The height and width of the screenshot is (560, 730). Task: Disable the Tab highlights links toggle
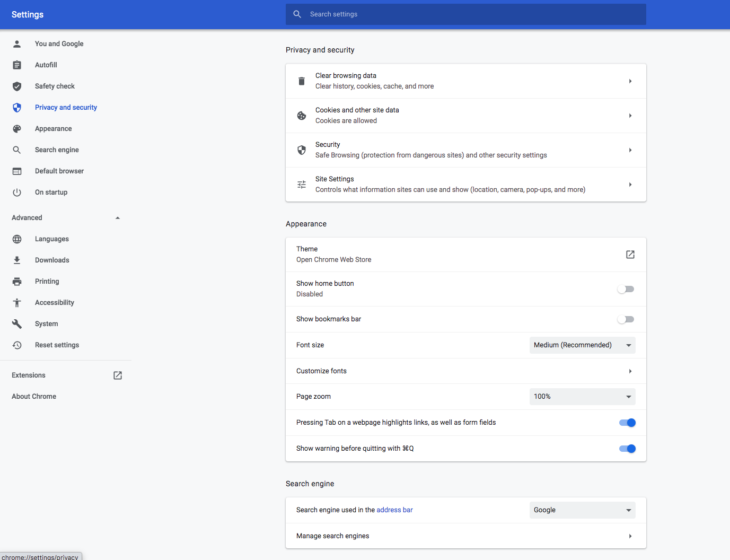coord(627,423)
